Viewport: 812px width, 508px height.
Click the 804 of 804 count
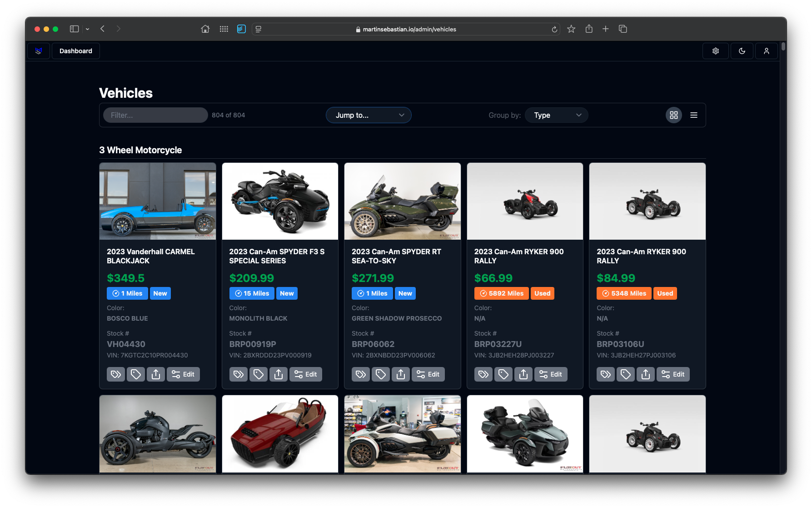point(228,115)
